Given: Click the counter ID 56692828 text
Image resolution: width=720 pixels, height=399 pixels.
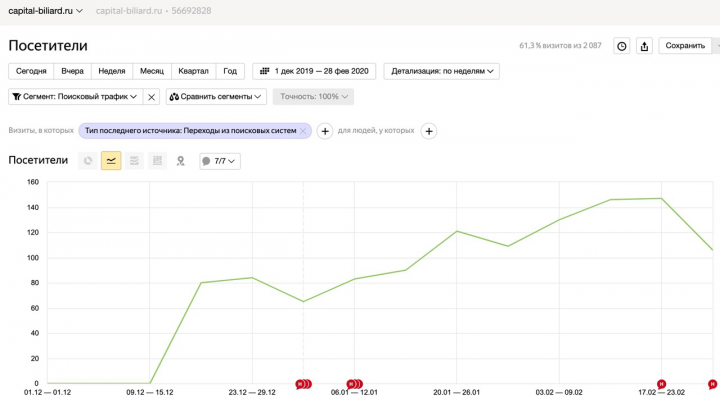Looking at the screenshot, I should pos(191,11).
